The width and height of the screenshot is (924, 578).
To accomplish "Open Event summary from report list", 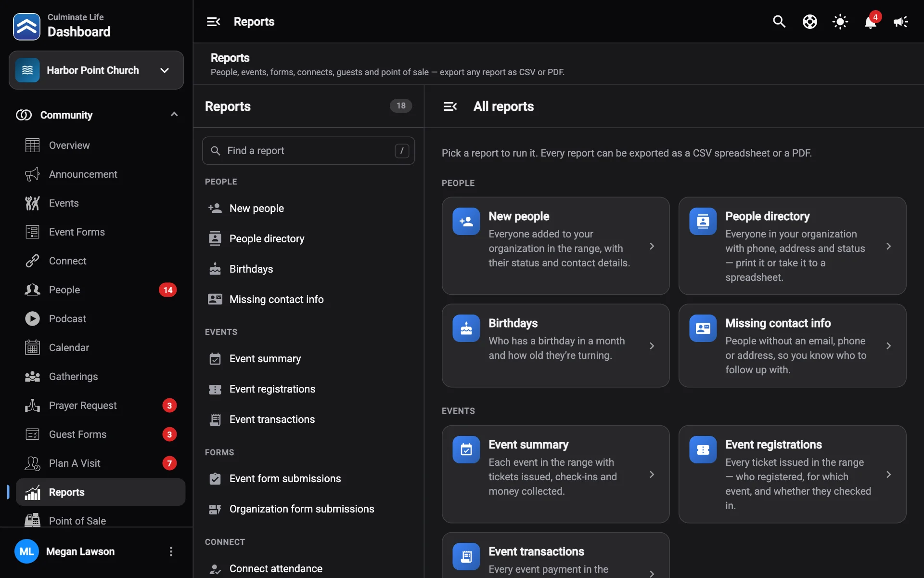I will [308, 359].
